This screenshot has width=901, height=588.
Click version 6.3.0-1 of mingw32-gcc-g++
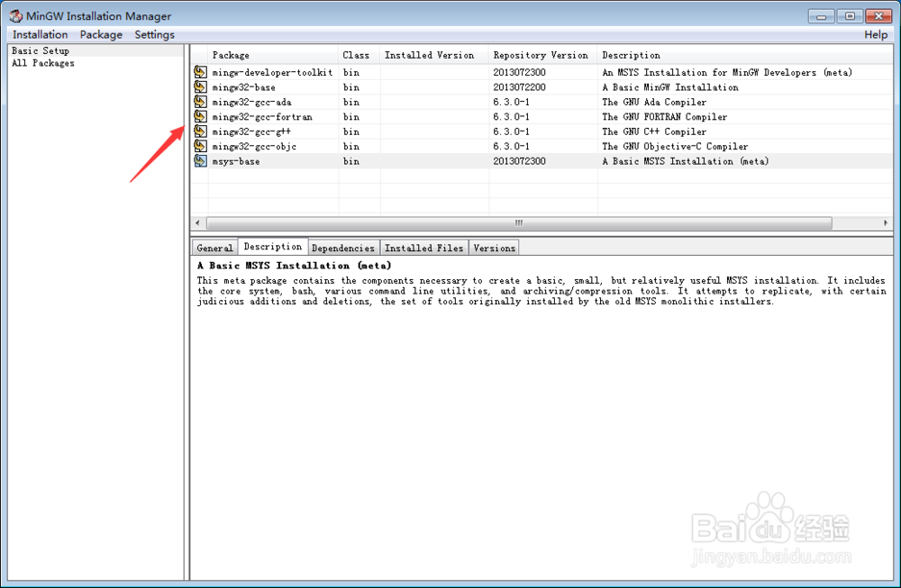[511, 132]
